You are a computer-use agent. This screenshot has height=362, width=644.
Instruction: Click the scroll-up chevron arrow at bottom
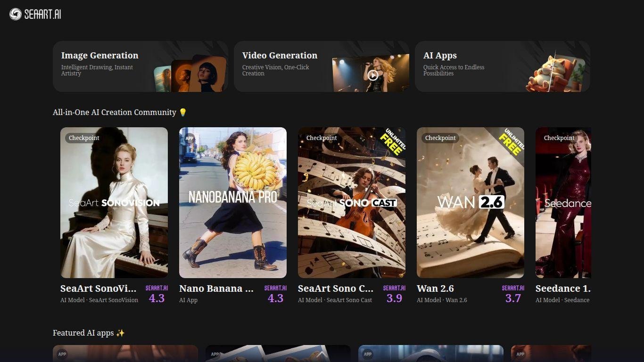click(x=322, y=354)
